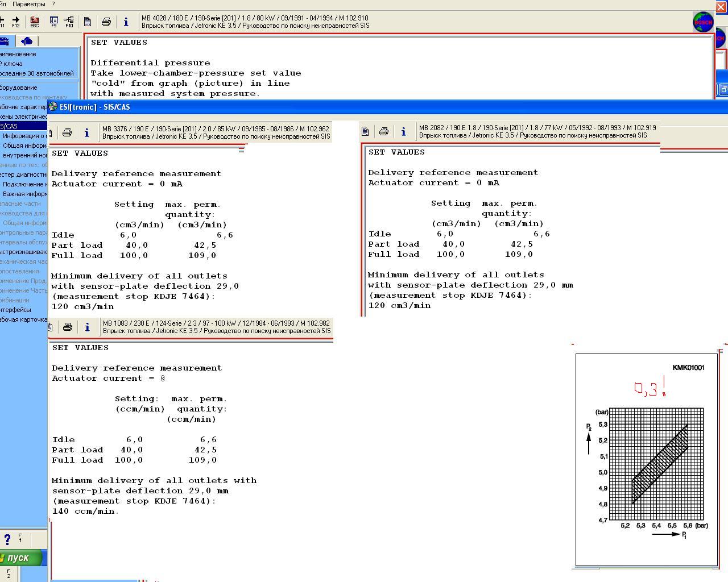Image resolution: width=728 pixels, height=582 pixels.
Task: Click the ESC toolbar icon
Action: 34,22
